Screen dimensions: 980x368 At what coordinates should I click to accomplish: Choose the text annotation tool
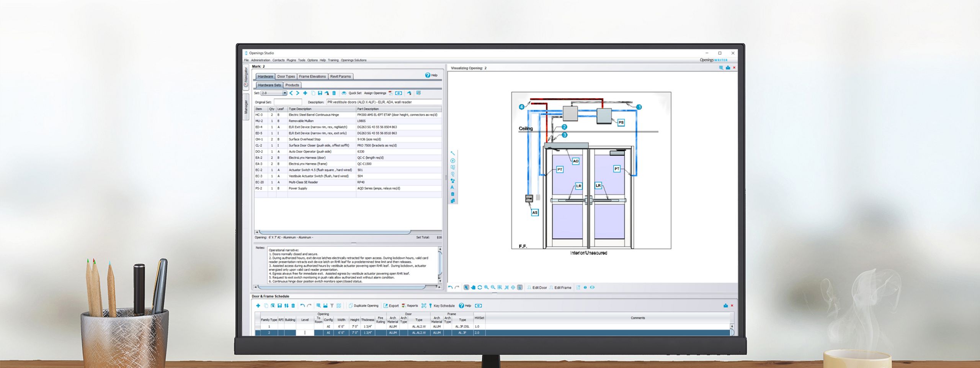tap(452, 187)
